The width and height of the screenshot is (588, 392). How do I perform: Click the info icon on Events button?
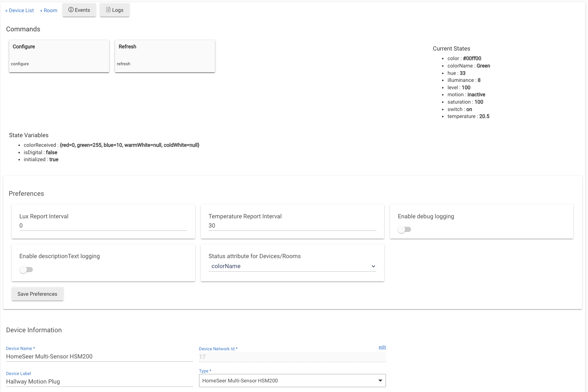point(71,10)
